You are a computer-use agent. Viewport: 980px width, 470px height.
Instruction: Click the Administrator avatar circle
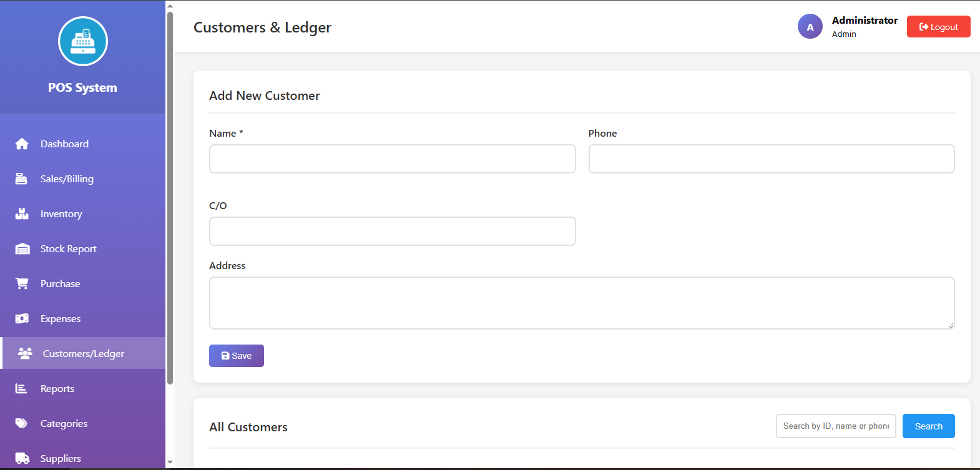pyautogui.click(x=810, y=27)
